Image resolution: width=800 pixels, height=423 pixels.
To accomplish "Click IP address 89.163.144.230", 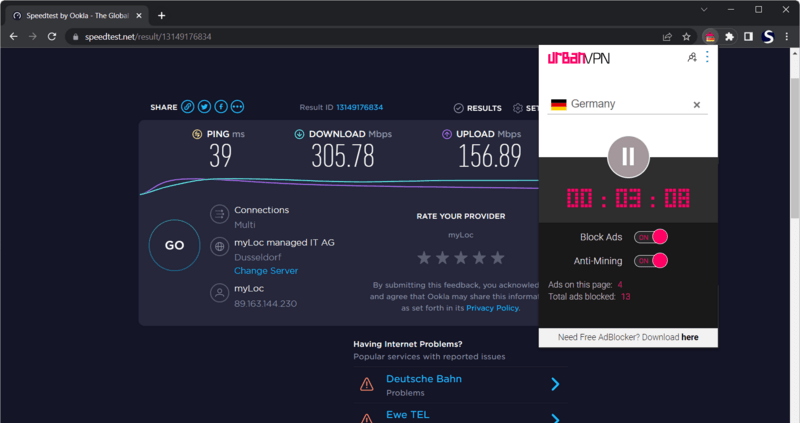I will point(265,304).
